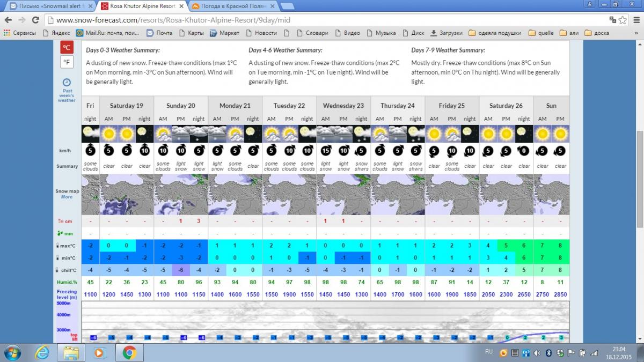
Task: Switch units to Celsius
Action: click(67, 48)
